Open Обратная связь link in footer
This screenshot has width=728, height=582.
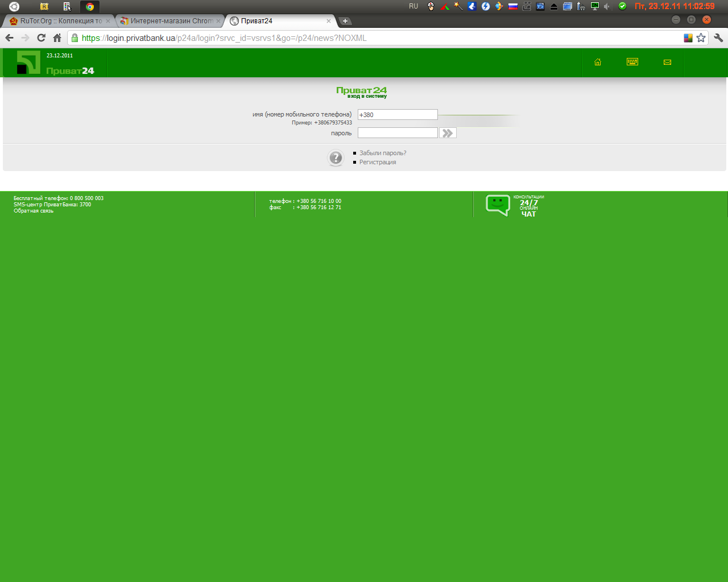coord(34,211)
